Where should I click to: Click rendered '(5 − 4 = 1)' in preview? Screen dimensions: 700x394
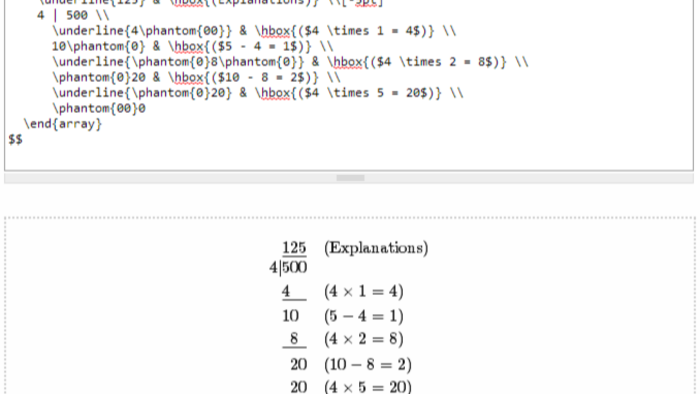tap(364, 316)
